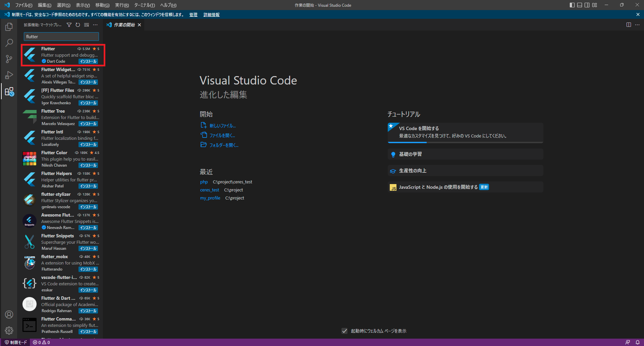Open the 実行 menu
The width and height of the screenshot is (644, 346).
(122, 5)
